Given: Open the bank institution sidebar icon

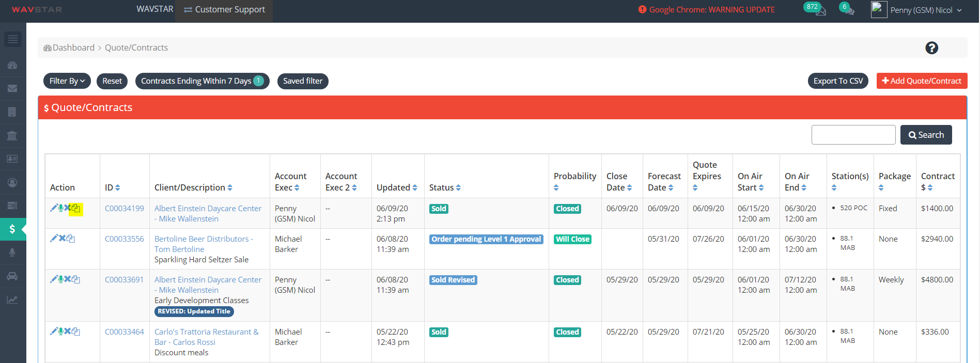Looking at the screenshot, I should pos(12,136).
